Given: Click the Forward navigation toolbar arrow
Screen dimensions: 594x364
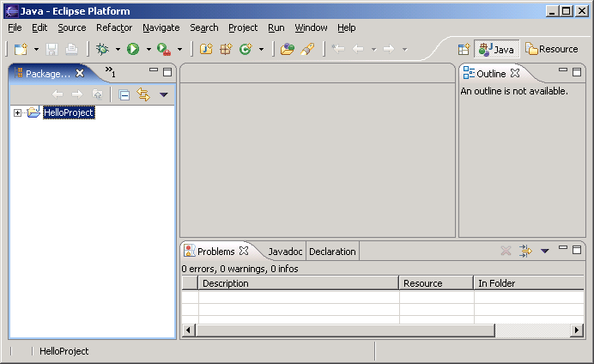Looking at the screenshot, I should 389,49.
